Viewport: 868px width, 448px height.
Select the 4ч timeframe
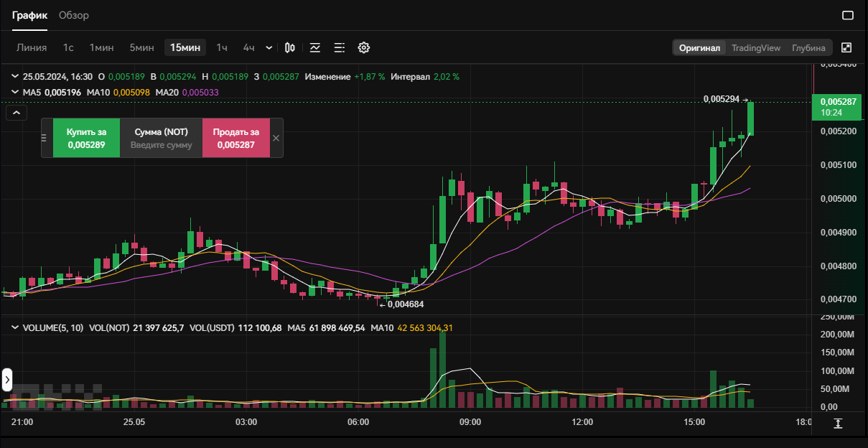pos(248,47)
